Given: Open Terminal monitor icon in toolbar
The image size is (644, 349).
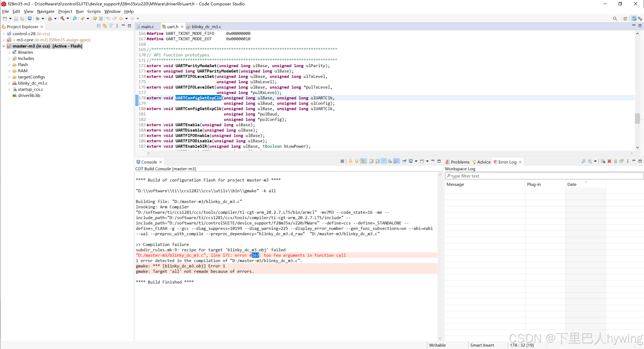Looking at the screenshot, I should 30,18.
